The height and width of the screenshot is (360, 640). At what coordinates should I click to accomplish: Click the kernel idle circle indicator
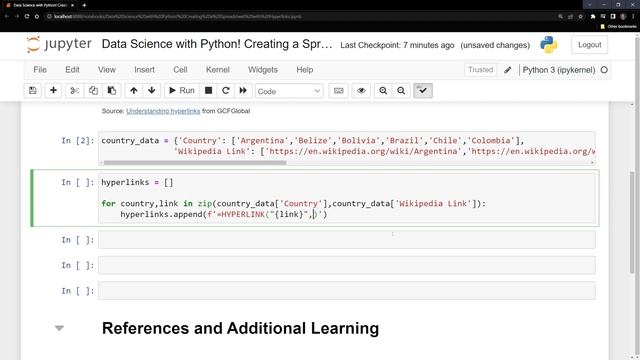(x=604, y=70)
